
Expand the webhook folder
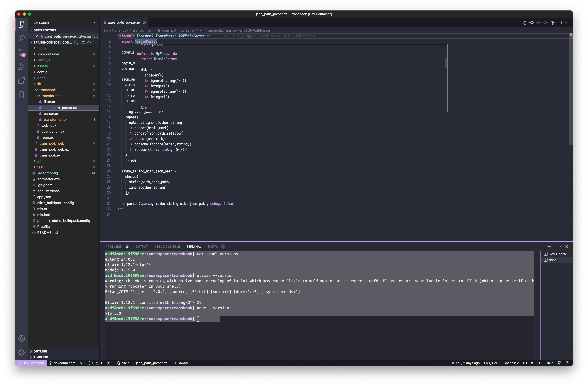point(49,125)
